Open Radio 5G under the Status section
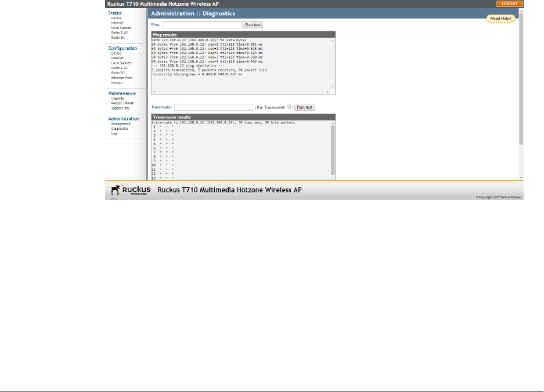This screenshot has height=392, width=544. (x=118, y=38)
